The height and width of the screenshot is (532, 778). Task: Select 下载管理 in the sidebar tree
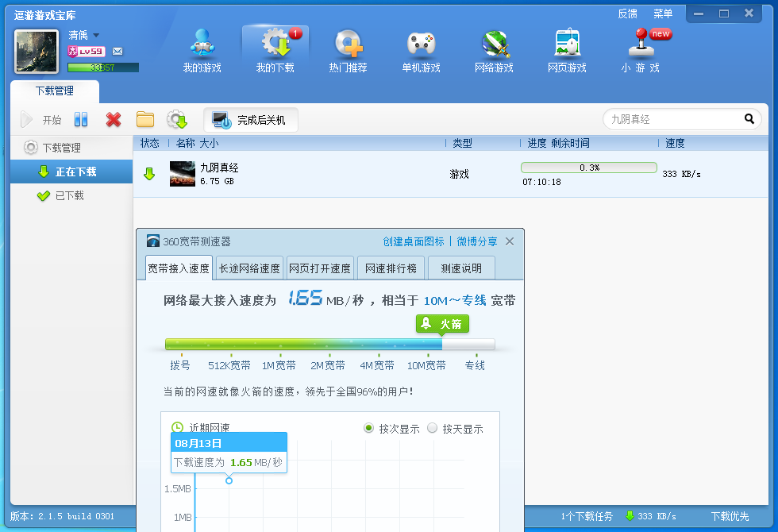[x=62, y=148]
